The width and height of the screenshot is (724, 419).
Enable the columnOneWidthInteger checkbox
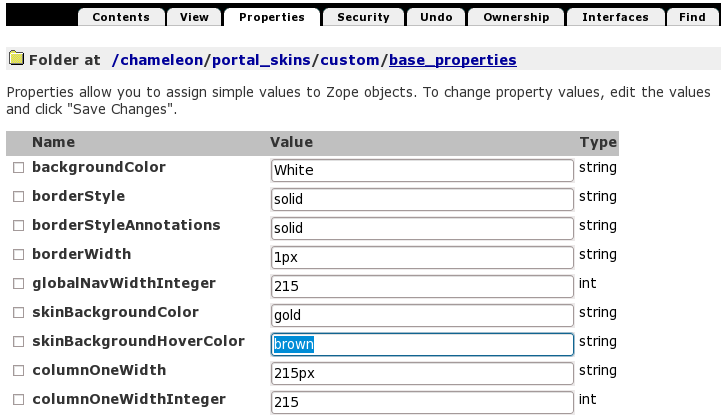(18, 401)
